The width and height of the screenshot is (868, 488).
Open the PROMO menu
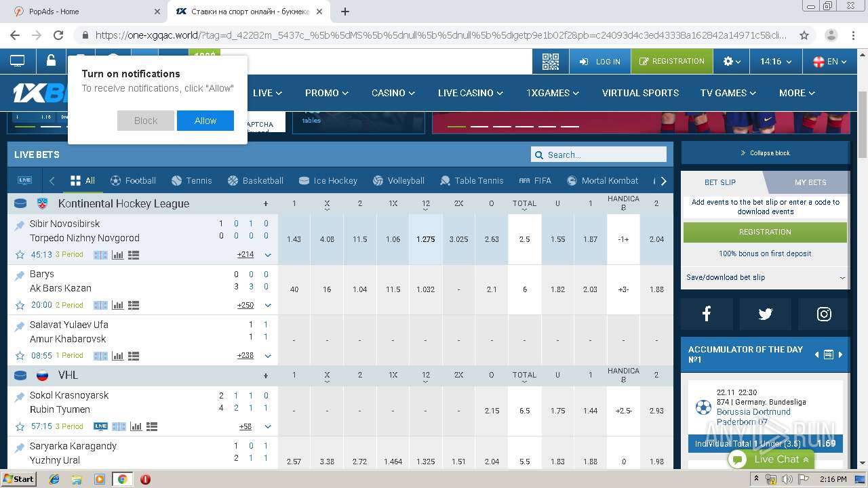tap(327, 93)
